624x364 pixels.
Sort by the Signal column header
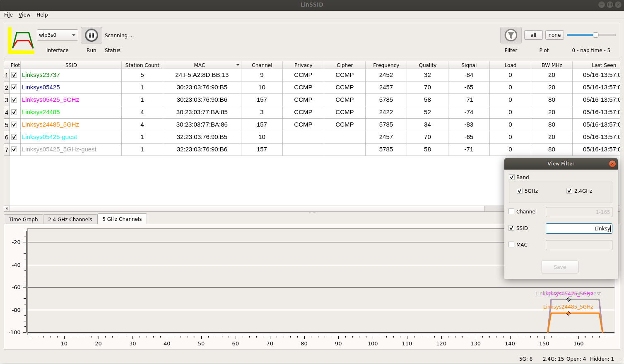click(469, 65)
